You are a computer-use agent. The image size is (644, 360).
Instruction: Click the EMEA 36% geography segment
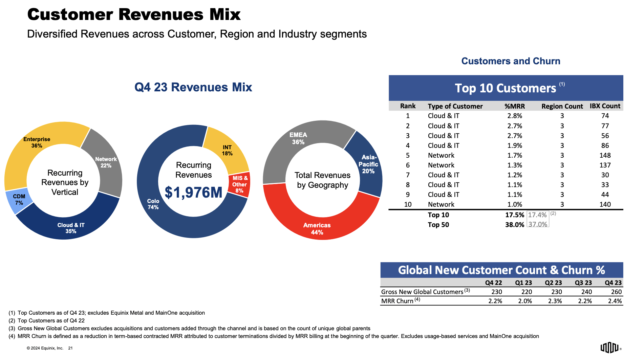click(298, 138)
